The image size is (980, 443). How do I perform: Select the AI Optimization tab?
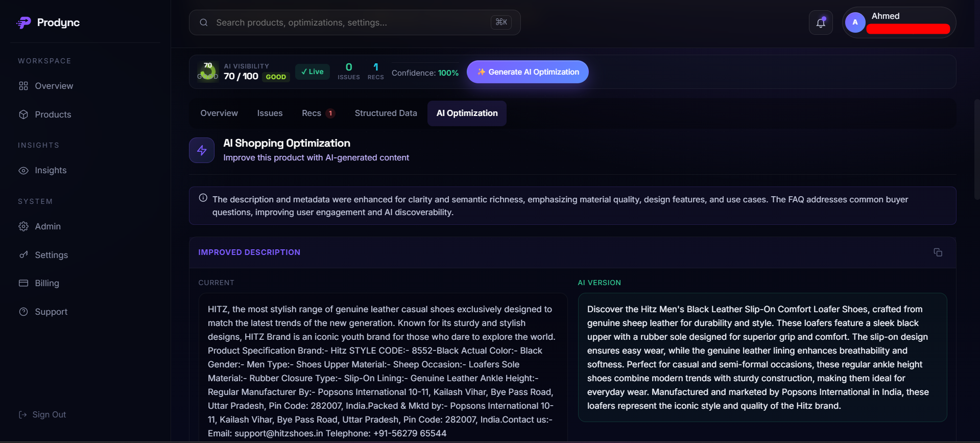467,113
